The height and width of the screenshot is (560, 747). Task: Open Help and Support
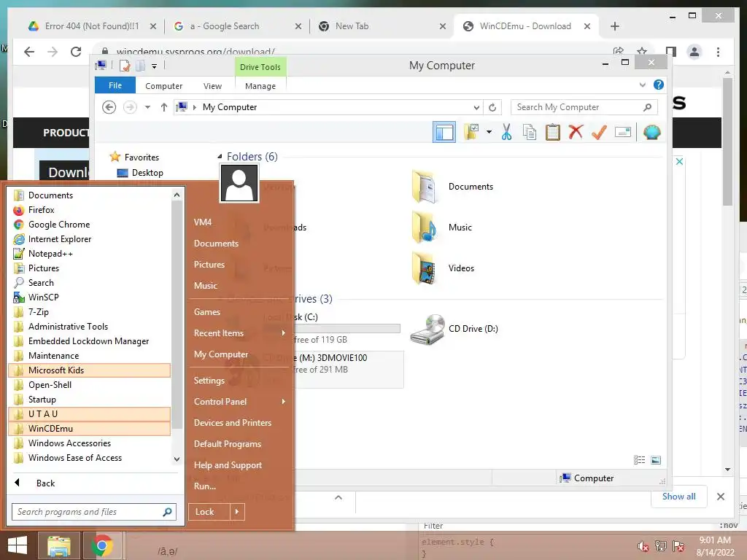[x=240, y=465]
